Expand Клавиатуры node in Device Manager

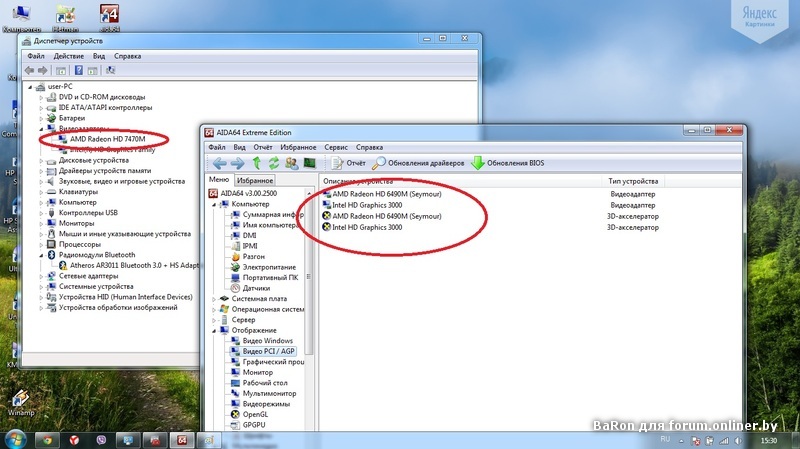click(41, 192)
